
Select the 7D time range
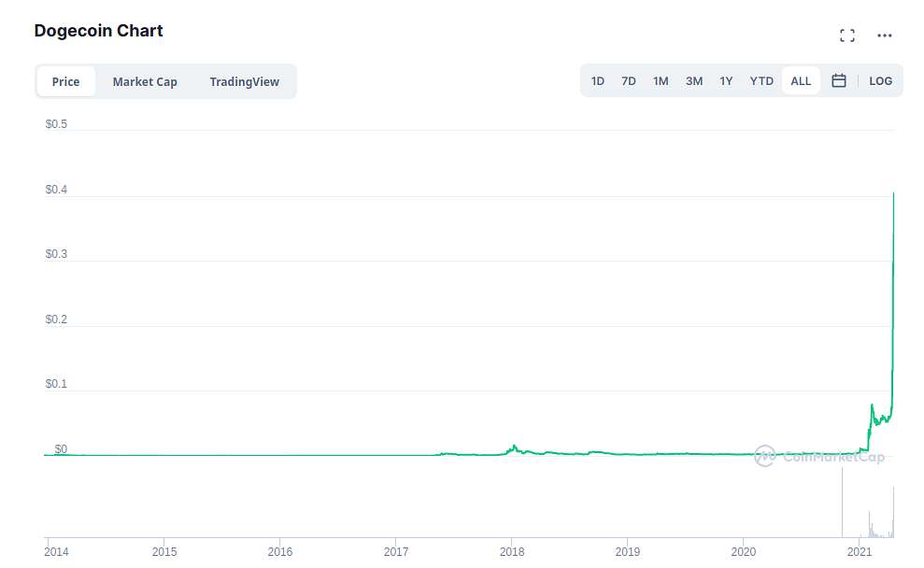629,80
